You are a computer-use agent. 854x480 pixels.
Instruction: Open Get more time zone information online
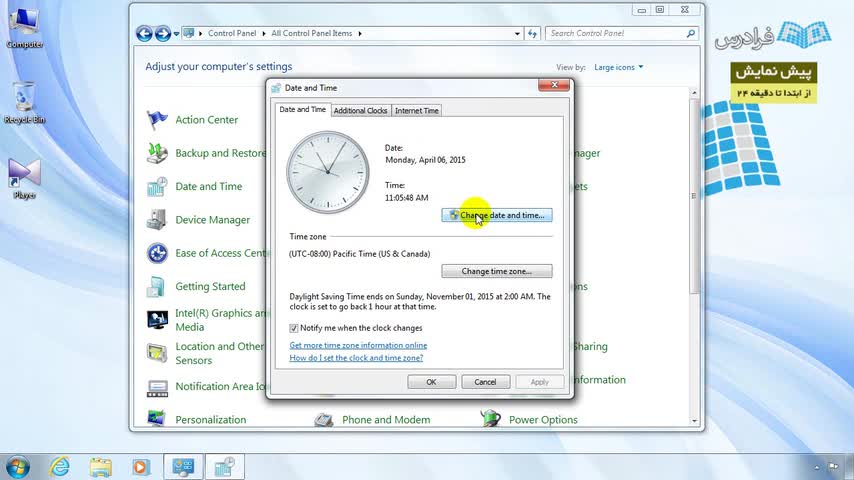coord(358,345)
